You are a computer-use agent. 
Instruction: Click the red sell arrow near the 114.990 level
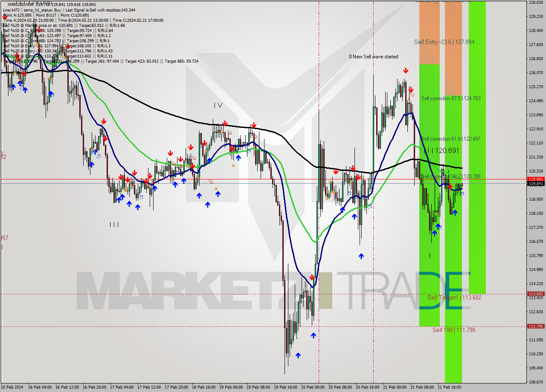coord(312,277)
